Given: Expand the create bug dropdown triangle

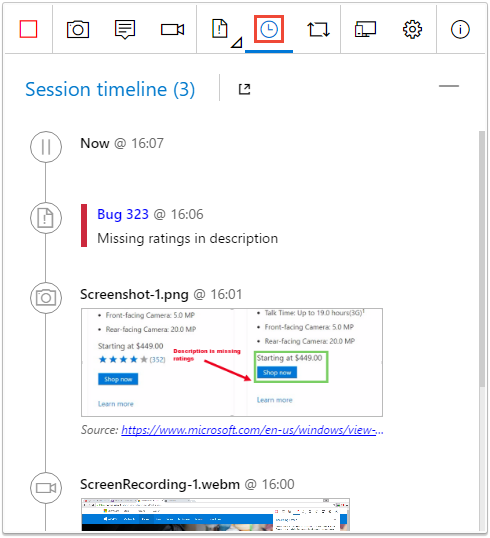Looking at the screenshot, I should click(237, 42).
